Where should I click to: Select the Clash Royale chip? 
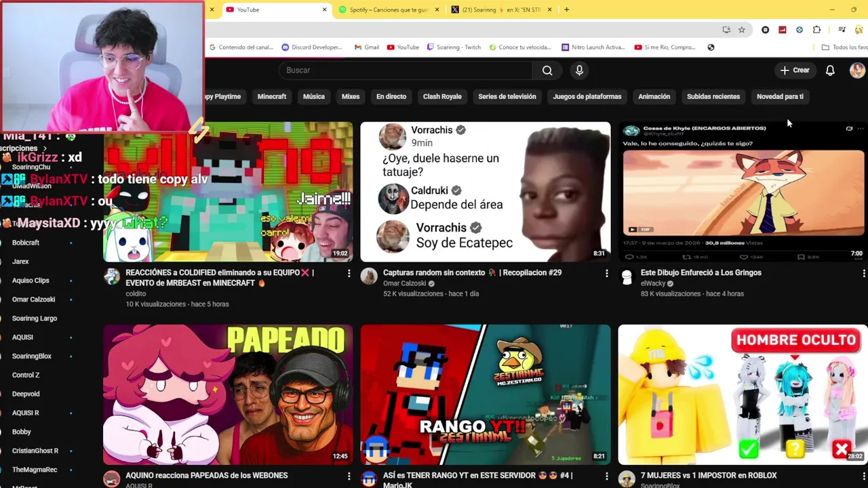point(442,97)
